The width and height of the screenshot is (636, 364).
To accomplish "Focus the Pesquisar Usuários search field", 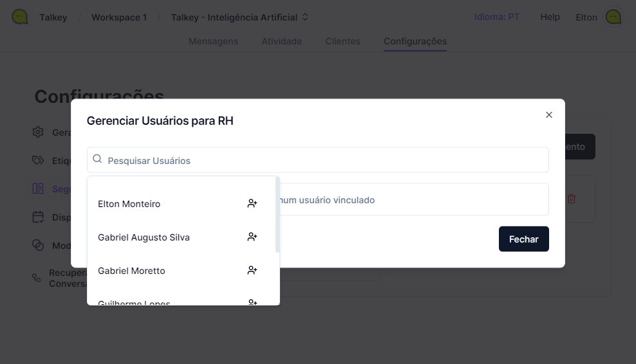I will pyautogui.click(x=322, y=160).
